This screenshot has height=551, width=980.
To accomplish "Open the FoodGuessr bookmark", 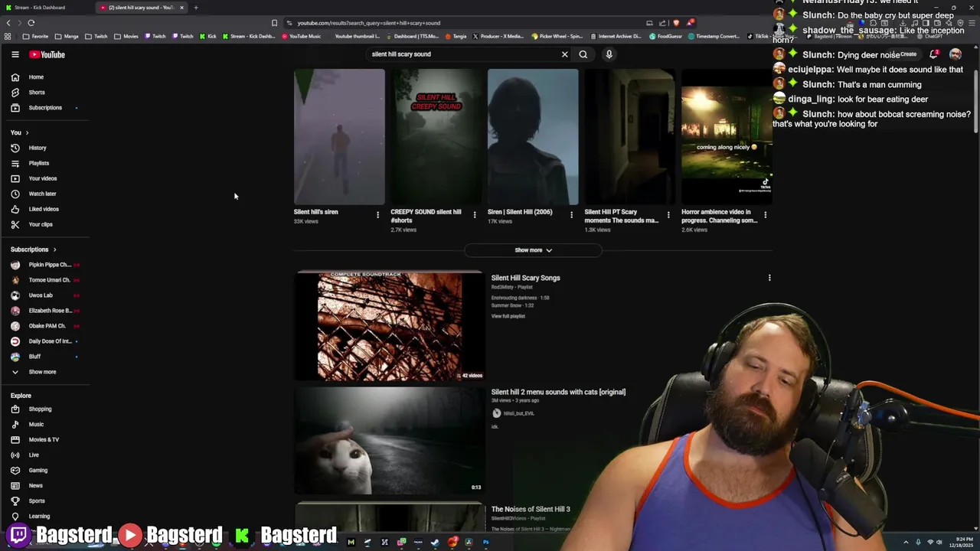I will point(665,36).
